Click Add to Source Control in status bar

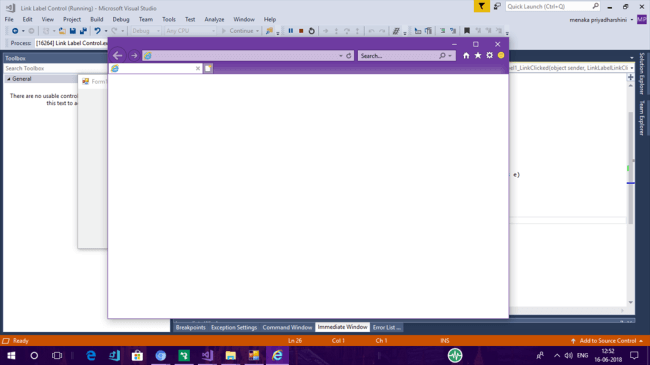click(x=608, y=341)
